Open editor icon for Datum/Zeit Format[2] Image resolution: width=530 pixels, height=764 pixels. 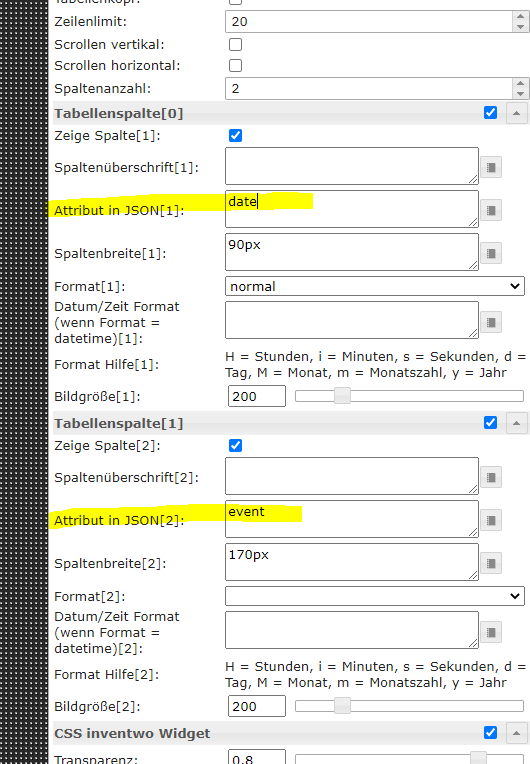(x=491, y=632)
